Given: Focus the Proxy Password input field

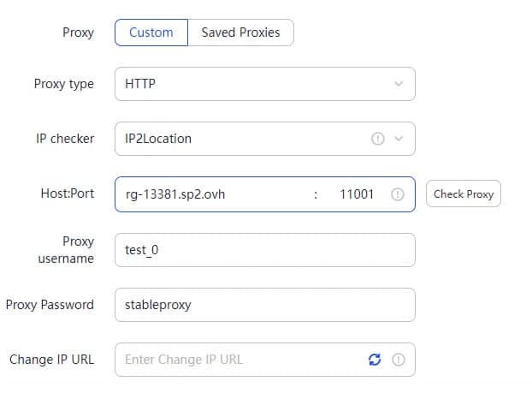Looking at the screenshot, I should point(264,305).
